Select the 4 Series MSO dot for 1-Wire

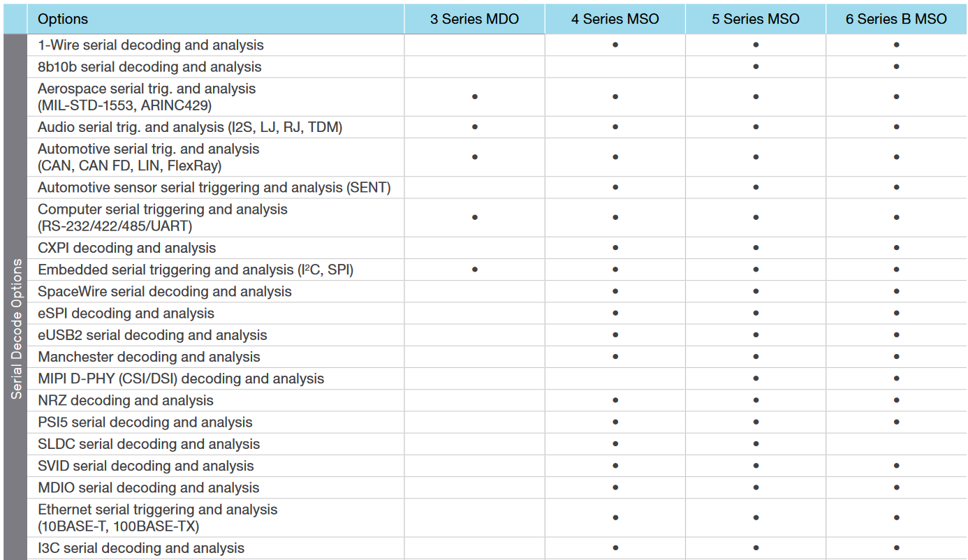(615, 45)
